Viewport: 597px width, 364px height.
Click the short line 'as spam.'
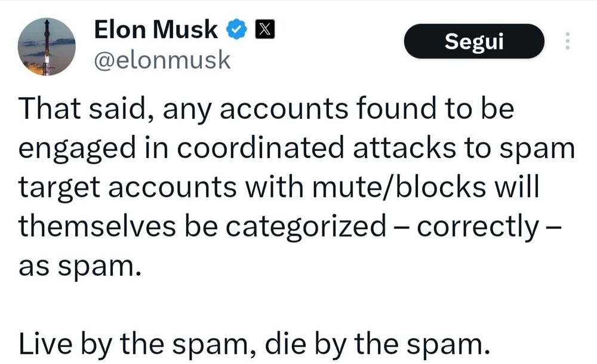click(x=80, y=267)
